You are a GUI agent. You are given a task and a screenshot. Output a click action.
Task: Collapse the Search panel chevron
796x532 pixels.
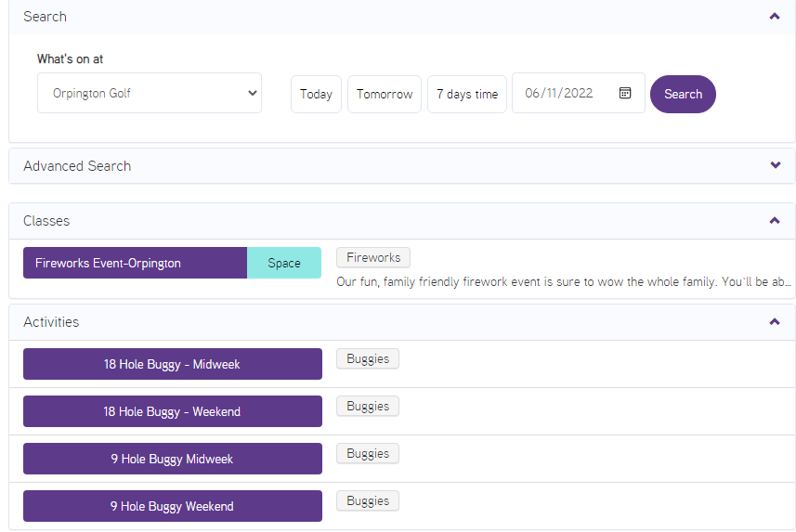[775, 17]
